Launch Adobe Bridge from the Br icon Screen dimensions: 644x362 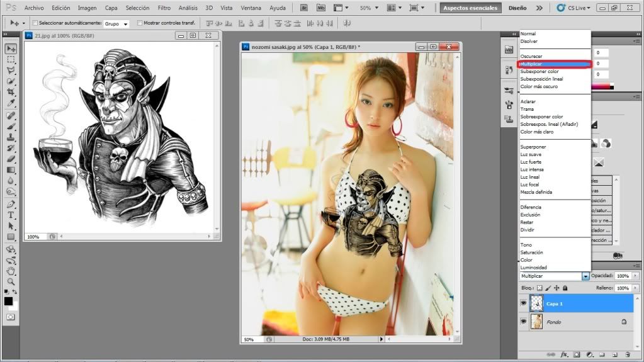pyautogui.click(x=304, y=8)
